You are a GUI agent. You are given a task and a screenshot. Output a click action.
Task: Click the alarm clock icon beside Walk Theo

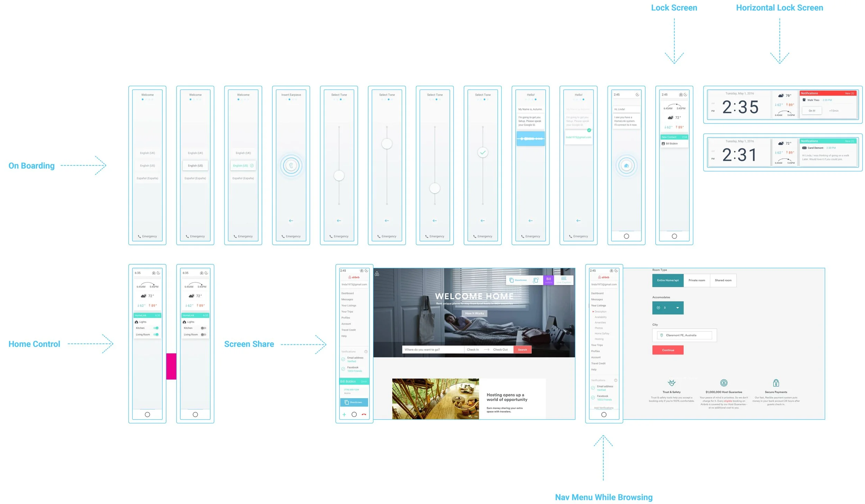(804, 100)
